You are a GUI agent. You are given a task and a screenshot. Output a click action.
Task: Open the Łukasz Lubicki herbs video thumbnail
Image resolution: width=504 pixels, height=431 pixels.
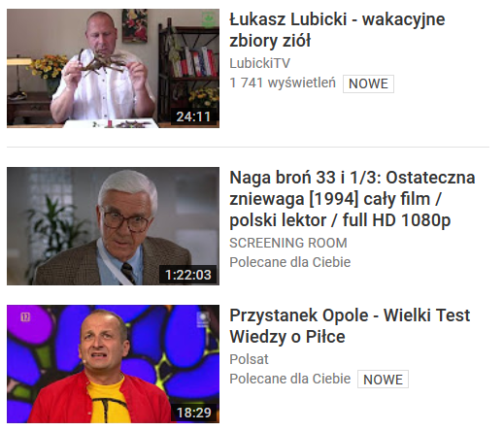coord(113,68)
